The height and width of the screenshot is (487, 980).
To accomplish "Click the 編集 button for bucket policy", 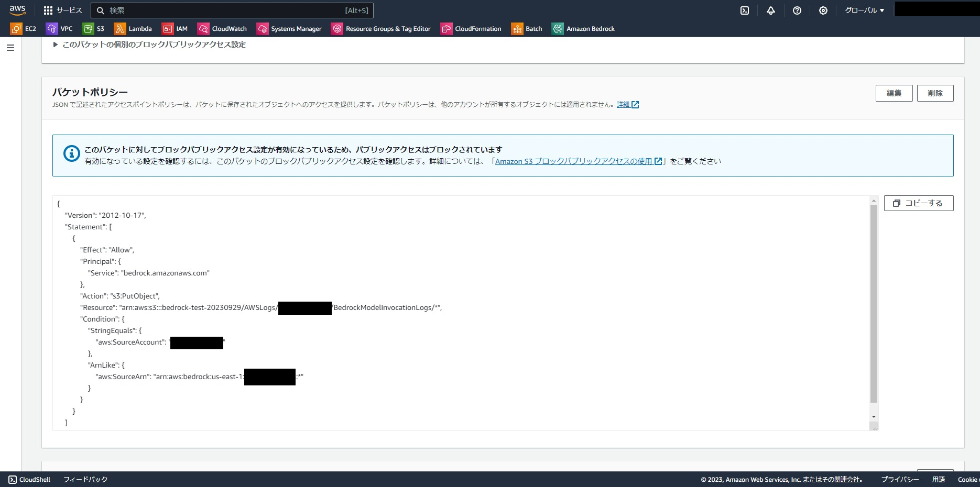I will click(x=894, y=93).
